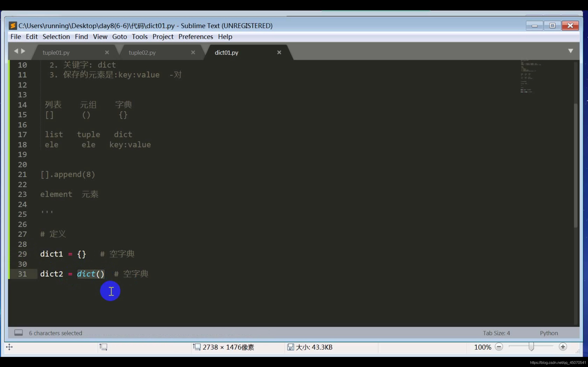Click the selection size icon in viewer
Viewport: 588px width, 367px height.
pyautogui.click(x=103, y=347)
